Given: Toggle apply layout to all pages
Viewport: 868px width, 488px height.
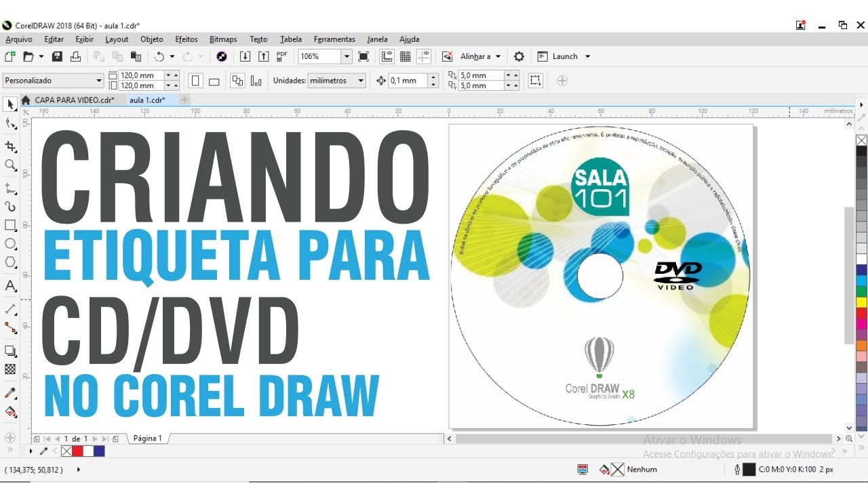Looking at the screenshot, I should tap(237, 81).
